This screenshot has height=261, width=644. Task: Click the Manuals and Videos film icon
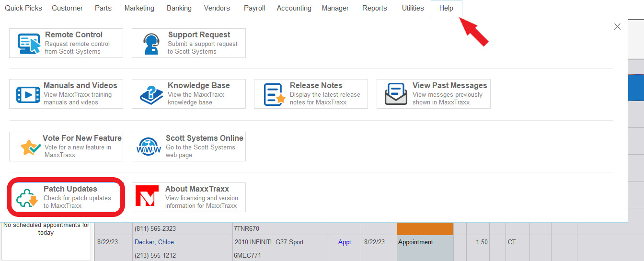point(28,95)
